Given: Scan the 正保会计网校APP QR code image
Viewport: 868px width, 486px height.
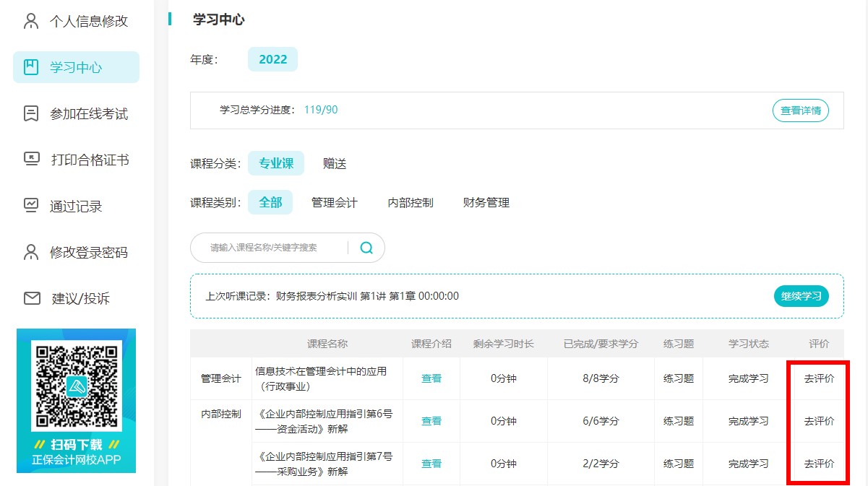Looking at the screenshot, I should click(x=76, y=386).
